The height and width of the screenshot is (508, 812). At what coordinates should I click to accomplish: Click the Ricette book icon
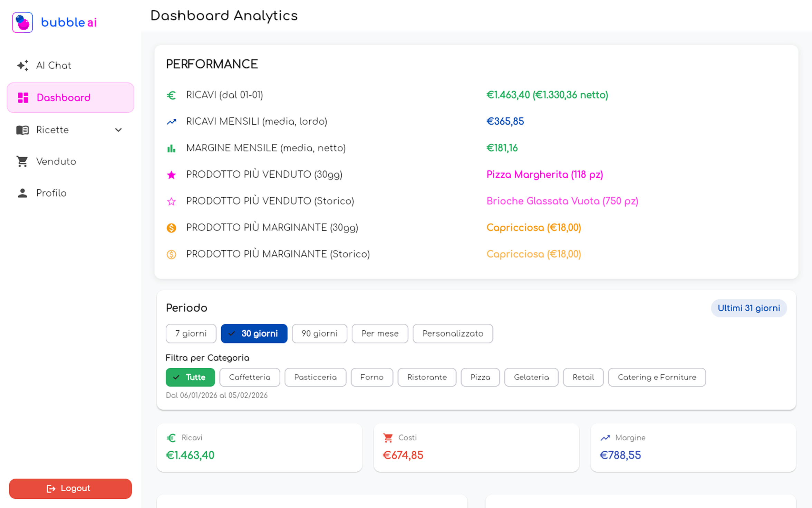click(23, 130)
